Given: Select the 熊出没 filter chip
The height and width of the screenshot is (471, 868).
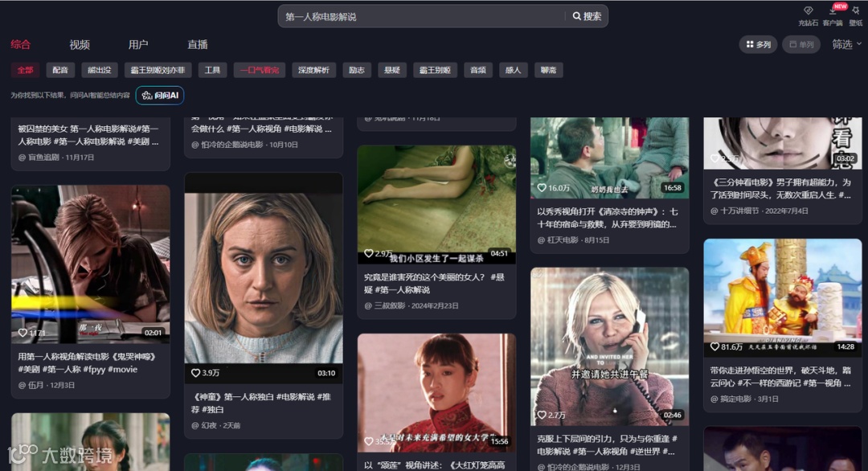Looking at the screenshot, I should pyautogui.click(x=100, y=70).
